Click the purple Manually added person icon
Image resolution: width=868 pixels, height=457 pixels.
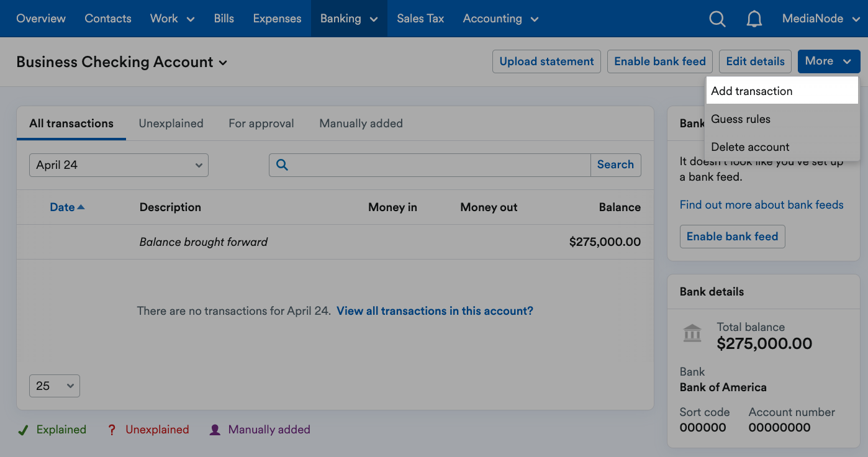[214, 429]
